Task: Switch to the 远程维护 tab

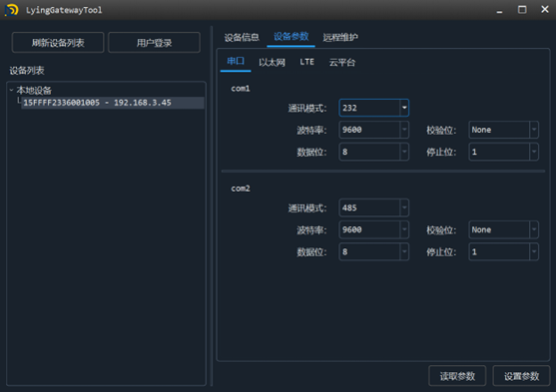Action: coord(340,37)
